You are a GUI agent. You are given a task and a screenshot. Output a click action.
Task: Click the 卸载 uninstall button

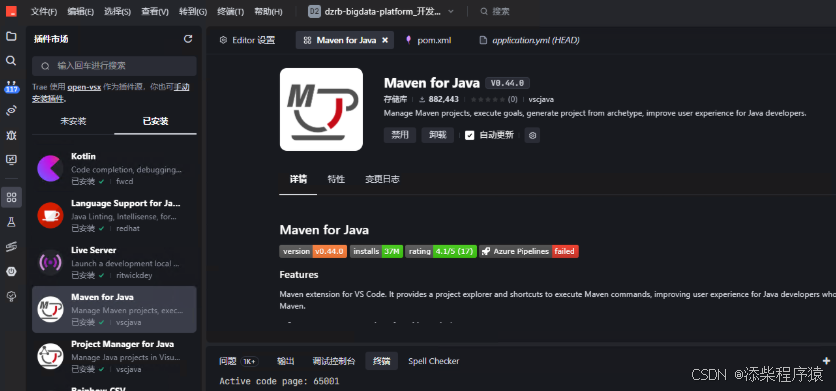tap(437, 135)
